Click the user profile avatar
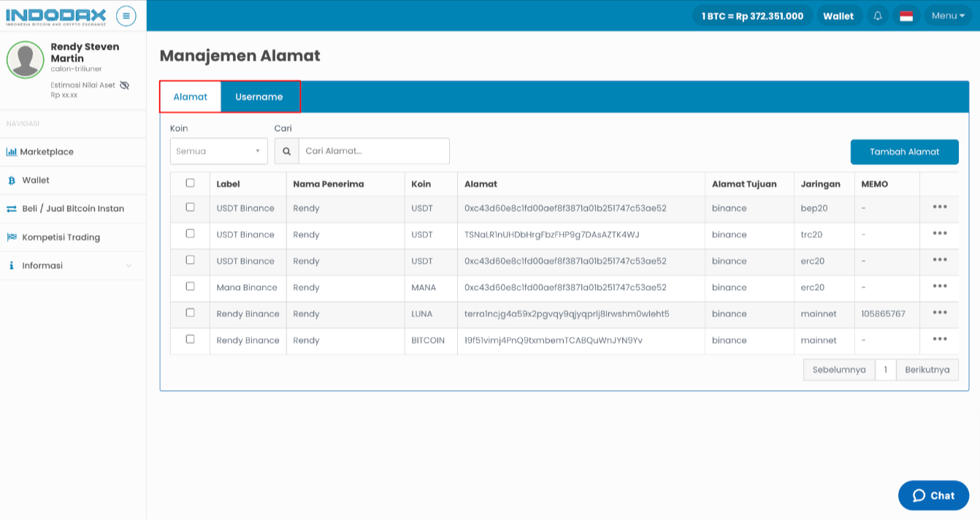The width and height of the screenshot is (980, 526). pyautogui.click(x=26, y=60)
